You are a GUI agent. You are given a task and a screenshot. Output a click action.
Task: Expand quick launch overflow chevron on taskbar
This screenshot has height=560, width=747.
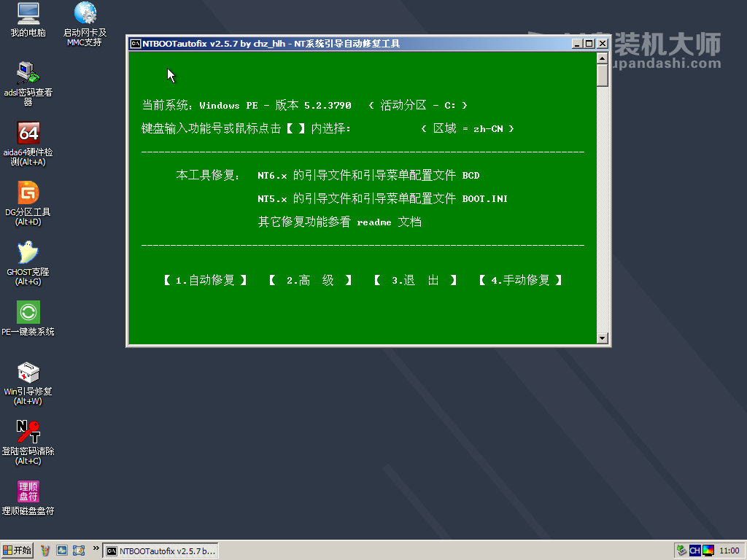click(96, 548)
